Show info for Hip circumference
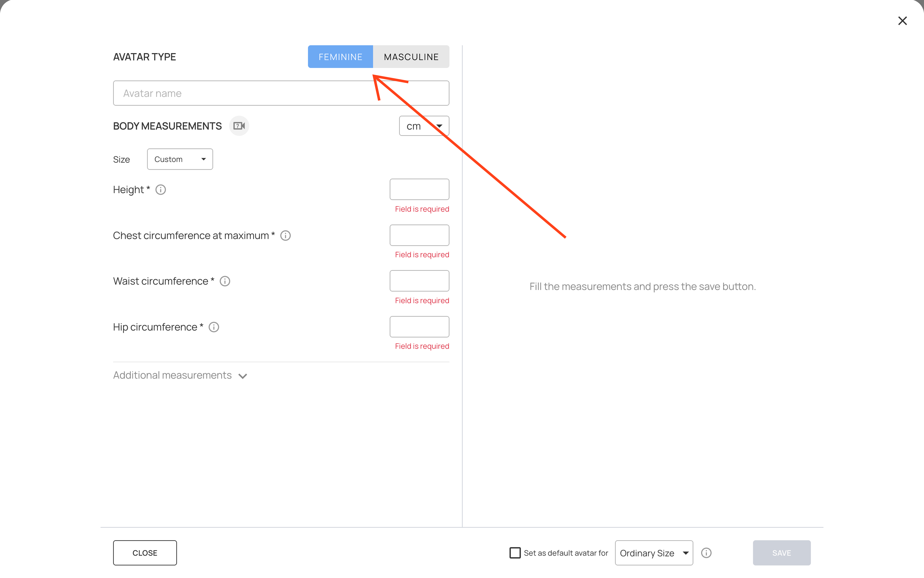 point(214,327)
